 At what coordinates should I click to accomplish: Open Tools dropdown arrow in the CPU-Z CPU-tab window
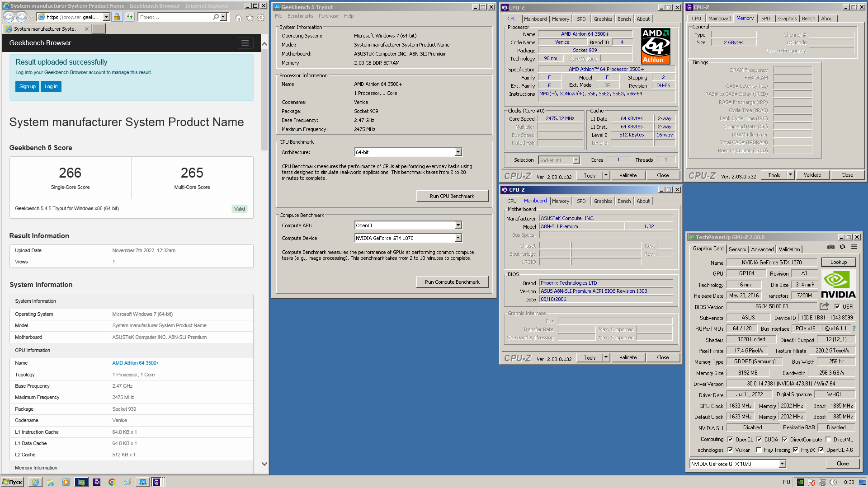(x=606, y=175)
